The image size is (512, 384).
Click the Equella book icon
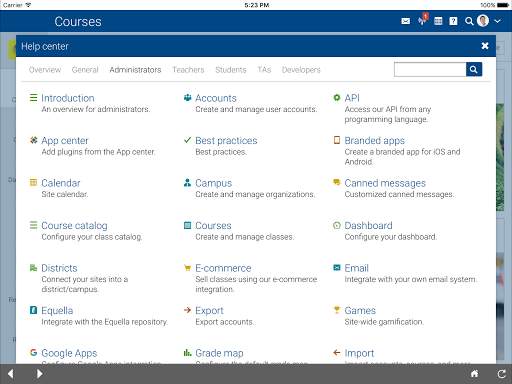click(x=33, y=310)
